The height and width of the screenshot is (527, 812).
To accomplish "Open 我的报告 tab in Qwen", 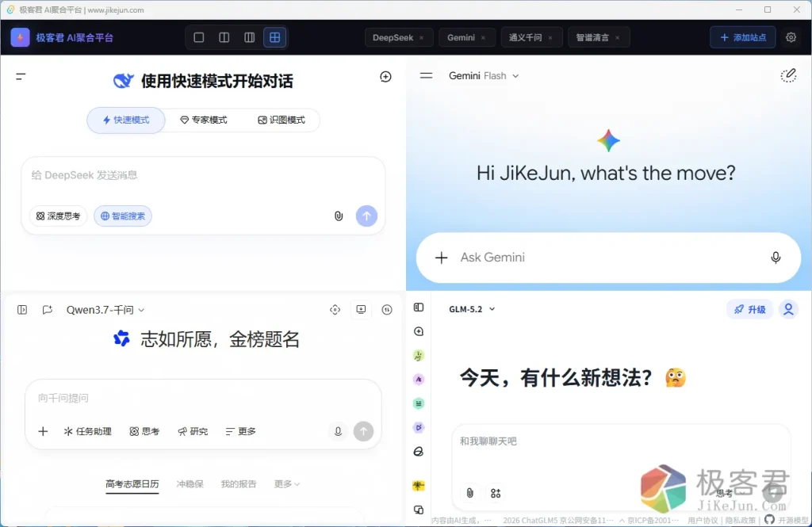I will (x=239, y=484).
